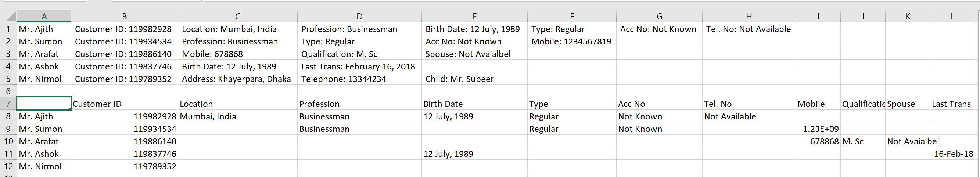Screen dimensions: 980x177
Task: Select the column H header
Action: [748, 16]
